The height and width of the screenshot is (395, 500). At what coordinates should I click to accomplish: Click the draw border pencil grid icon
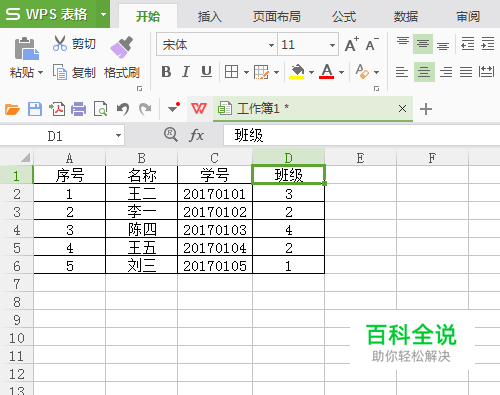[261, 72]
